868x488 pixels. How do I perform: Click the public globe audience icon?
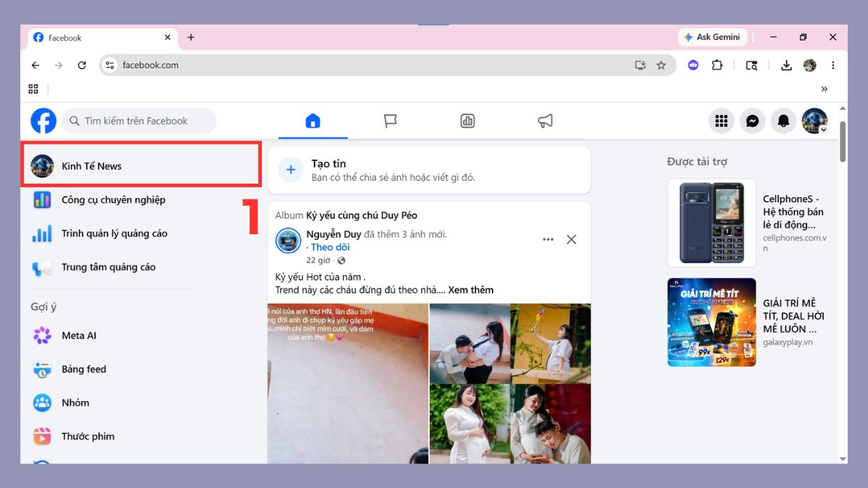click(x=341, y=260)
